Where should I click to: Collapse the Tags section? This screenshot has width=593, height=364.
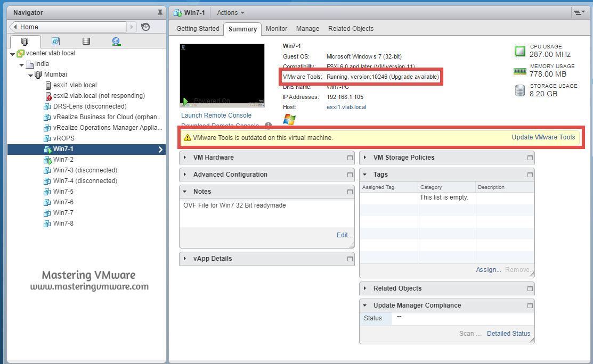[x=365, y=175]
